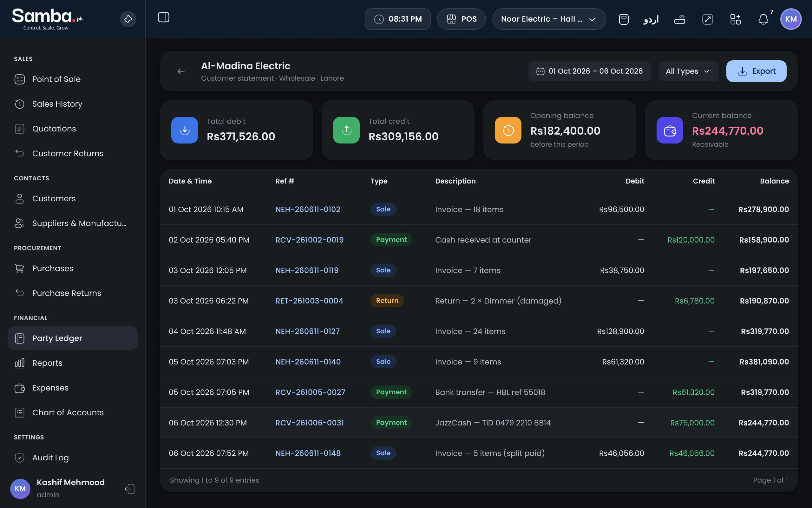Image resolution: width=812 pixels, height=508 pixels.
Task: Click the Expenses wallet icon
Action: click(19, 388)
